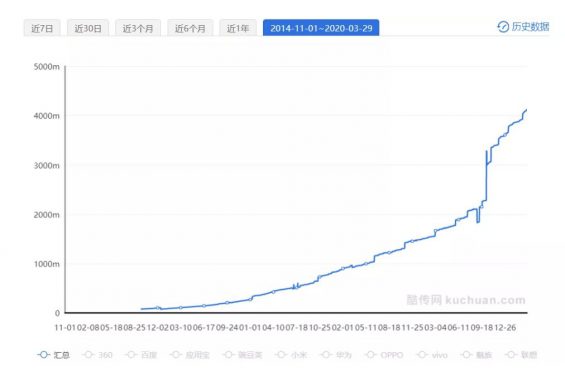Click the 11-25 x-axis date label
Screen dimensions: 565x381
point(413,328)
